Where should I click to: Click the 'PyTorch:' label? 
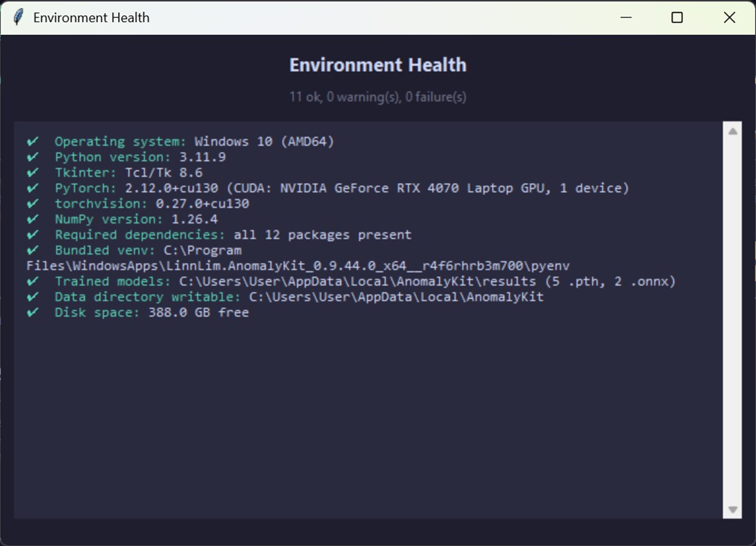[x=85, y=187]
